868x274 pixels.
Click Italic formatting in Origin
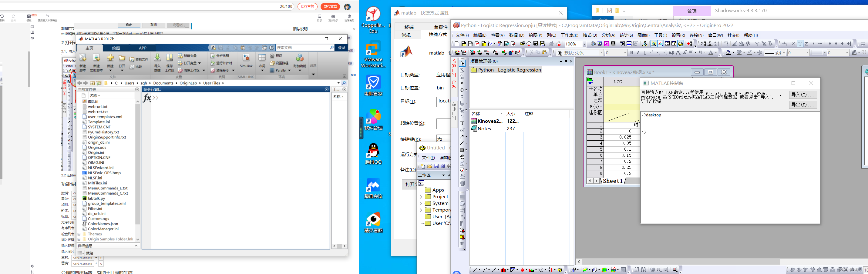click(638, 52)
